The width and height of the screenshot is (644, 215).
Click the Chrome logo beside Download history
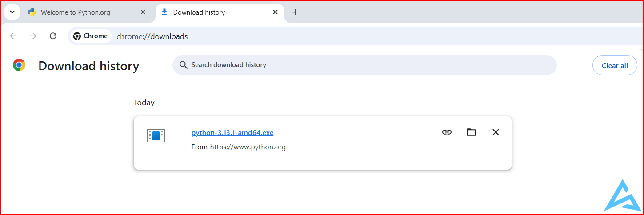click(x=19, y=65)
